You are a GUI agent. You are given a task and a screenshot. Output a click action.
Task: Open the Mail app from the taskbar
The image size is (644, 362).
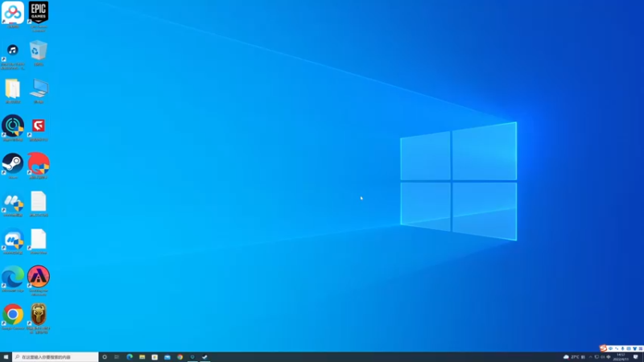point(167,357)
